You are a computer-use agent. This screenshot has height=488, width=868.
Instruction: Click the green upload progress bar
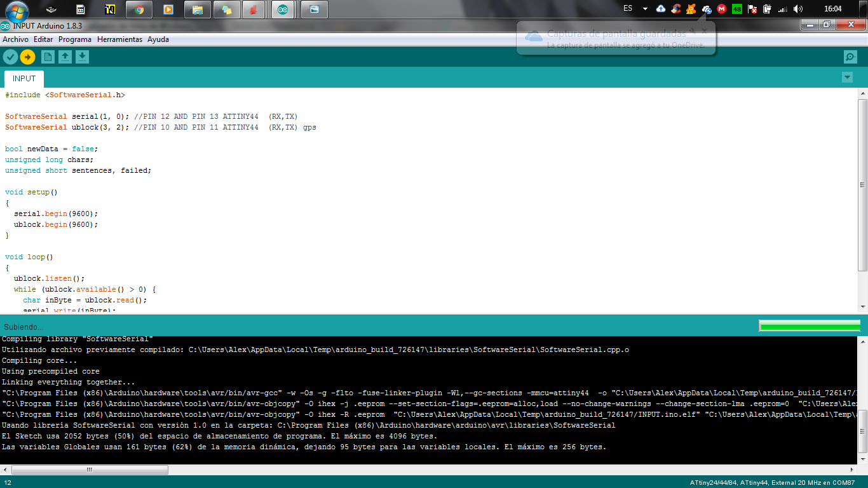coord(810,326)
